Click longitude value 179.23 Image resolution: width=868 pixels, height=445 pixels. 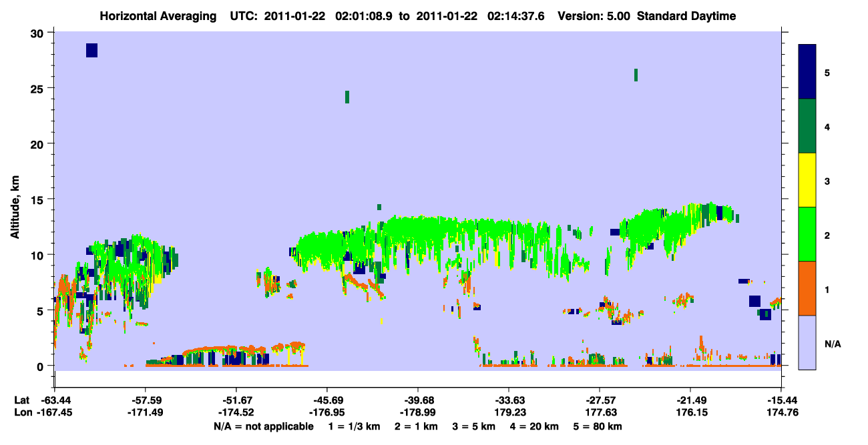[x=509, y=412]
